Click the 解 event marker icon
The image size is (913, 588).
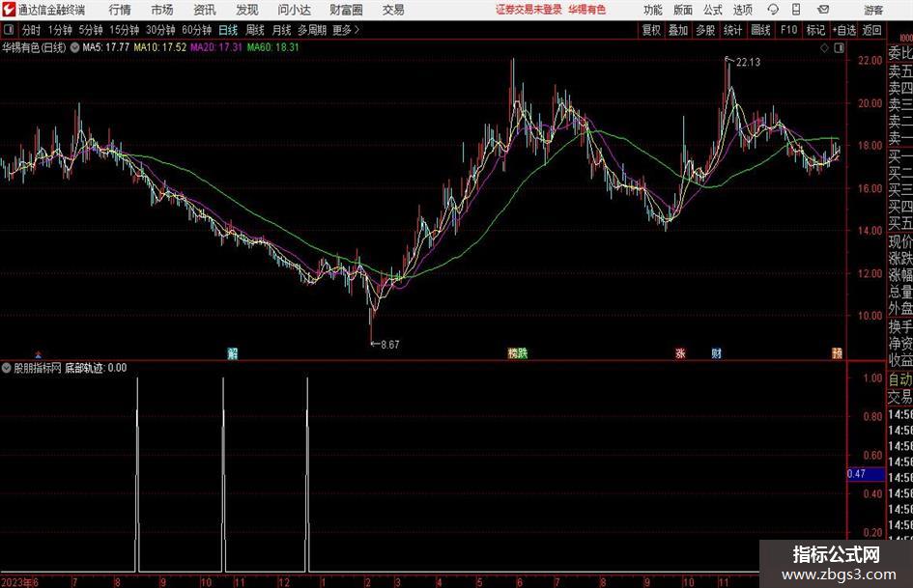232,352
